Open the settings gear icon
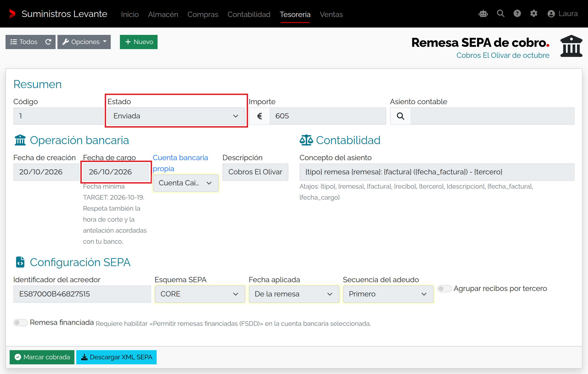Image resolution: width=588 pixels, height=374 pixels. click(x=534, y=13)
